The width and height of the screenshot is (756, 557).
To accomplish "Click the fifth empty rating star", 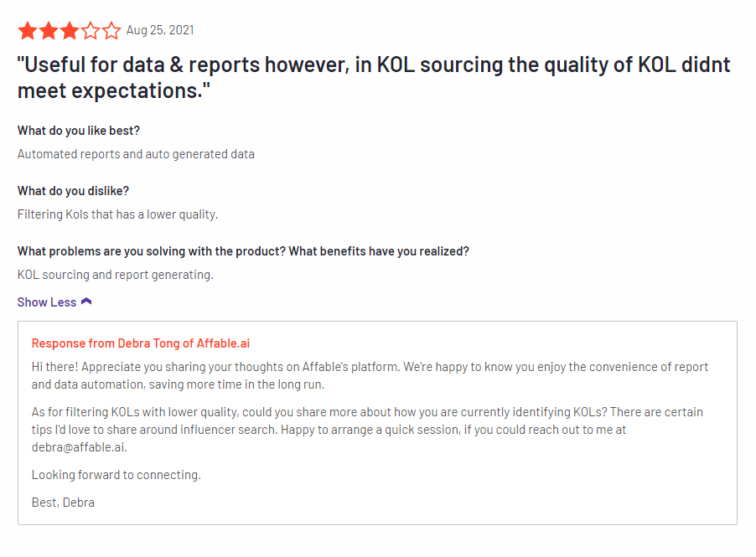I will point(111,30).
